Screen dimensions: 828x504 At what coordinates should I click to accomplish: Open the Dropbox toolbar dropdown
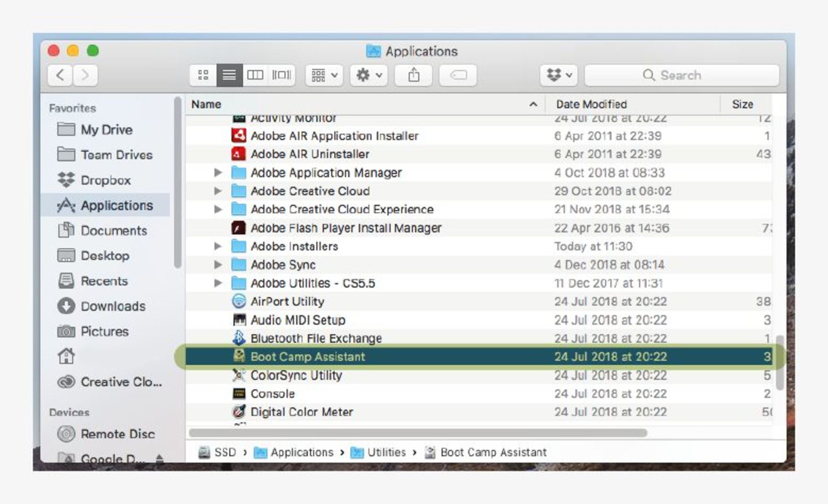click(559, 75)
